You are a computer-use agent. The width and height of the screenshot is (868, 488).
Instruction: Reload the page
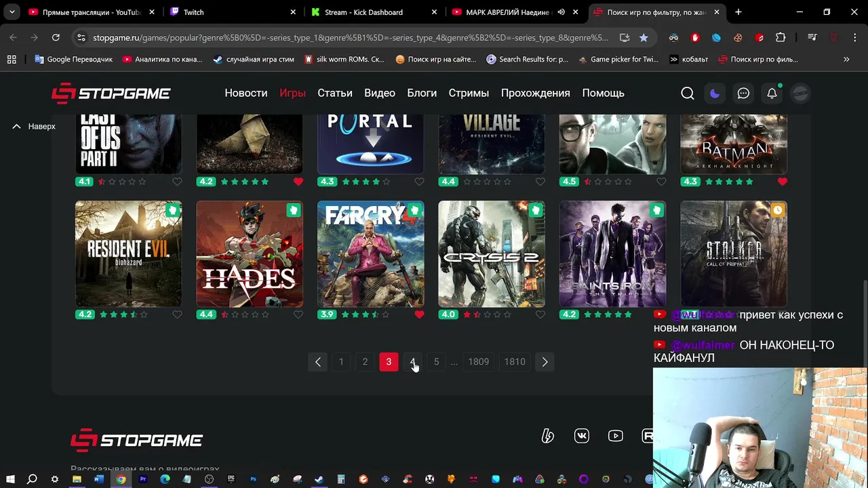[x=56, y=38]
